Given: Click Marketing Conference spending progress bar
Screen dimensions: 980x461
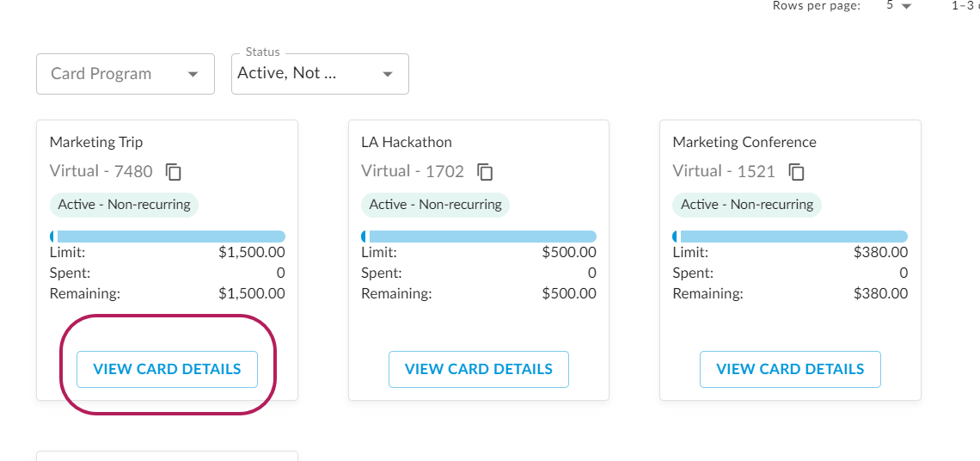Looking at the screenshot, I should pyautogui.click(x=790, y=237).
